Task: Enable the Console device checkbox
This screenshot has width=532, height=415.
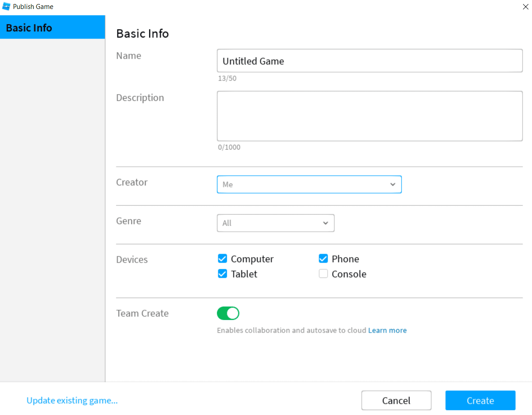Action: tap(323, 273)
